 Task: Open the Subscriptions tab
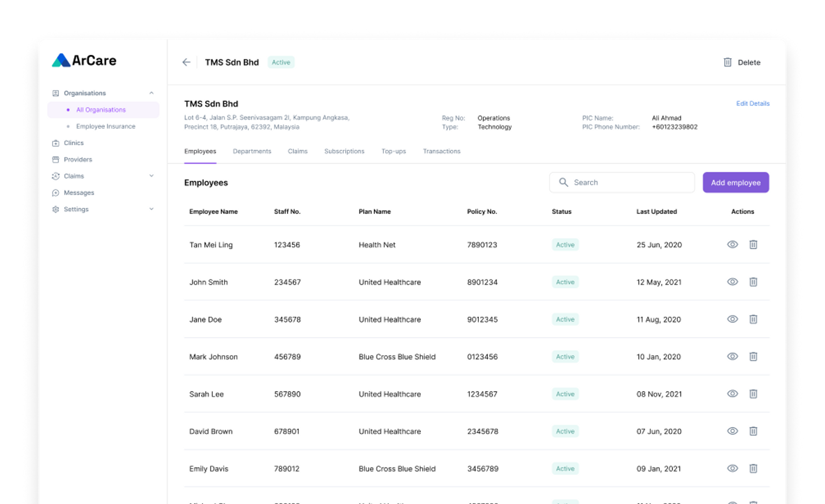pyautogui.click(x=344, y=151)
